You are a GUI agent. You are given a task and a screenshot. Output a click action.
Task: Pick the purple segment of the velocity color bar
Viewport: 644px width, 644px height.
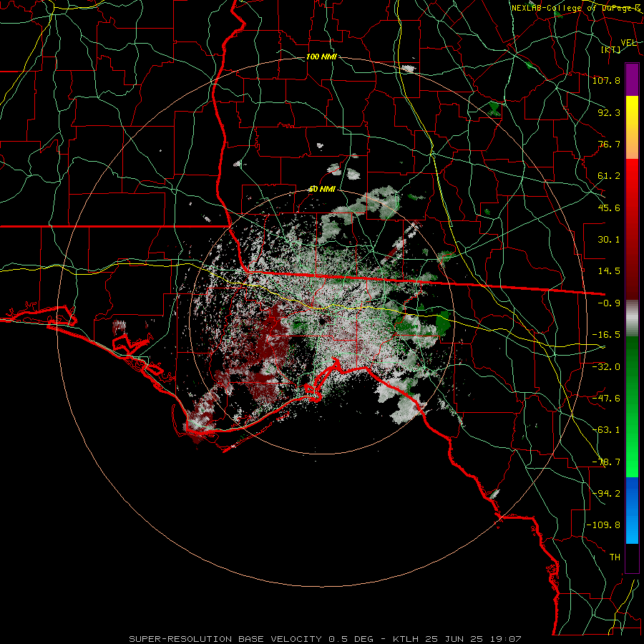click(632, 79)
